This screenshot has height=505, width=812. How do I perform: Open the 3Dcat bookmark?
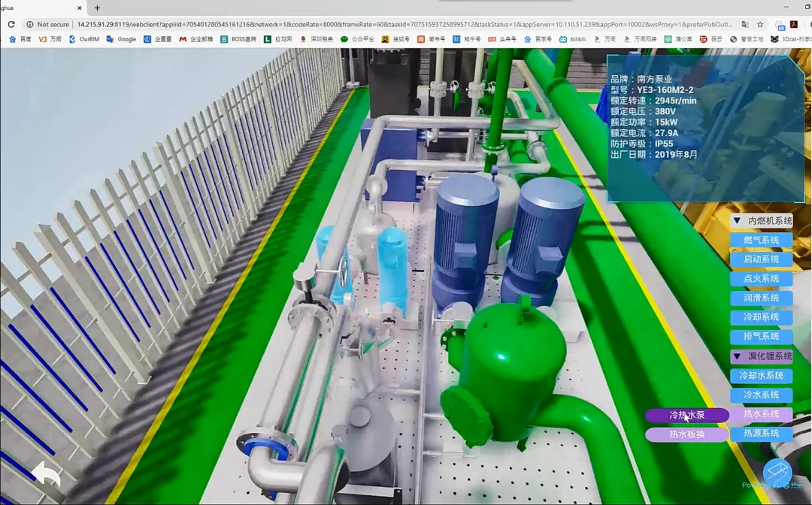pyautogui.click(x=791, y=39)
